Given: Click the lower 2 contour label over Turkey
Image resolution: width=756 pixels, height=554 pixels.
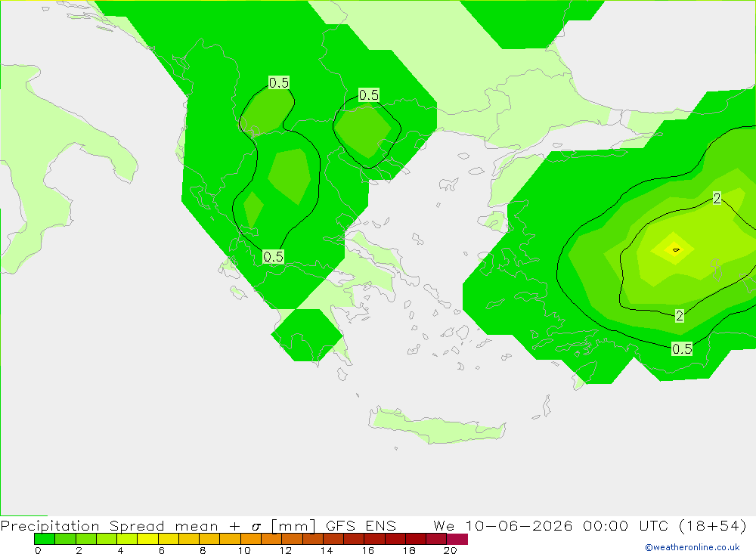Looking at the screenshot, I should pyautogui.click(x=680, y=316).
